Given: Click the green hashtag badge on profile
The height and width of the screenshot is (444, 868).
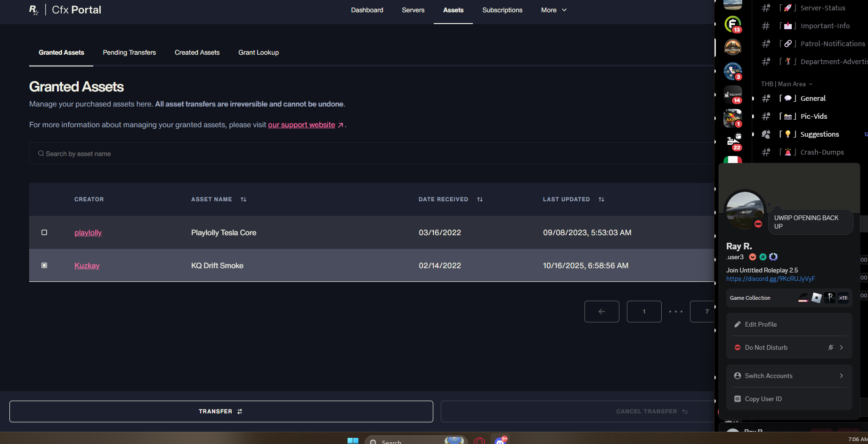Looking at the screenshot, I should click(763, 257).
